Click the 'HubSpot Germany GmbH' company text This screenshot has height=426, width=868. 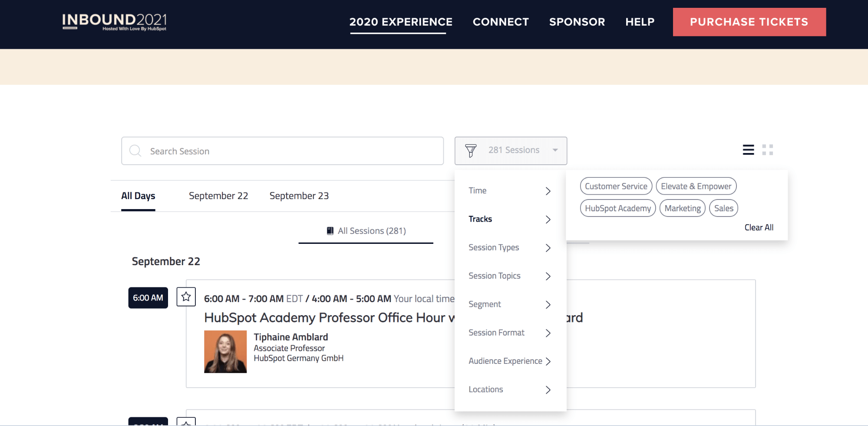pos(299,358)
